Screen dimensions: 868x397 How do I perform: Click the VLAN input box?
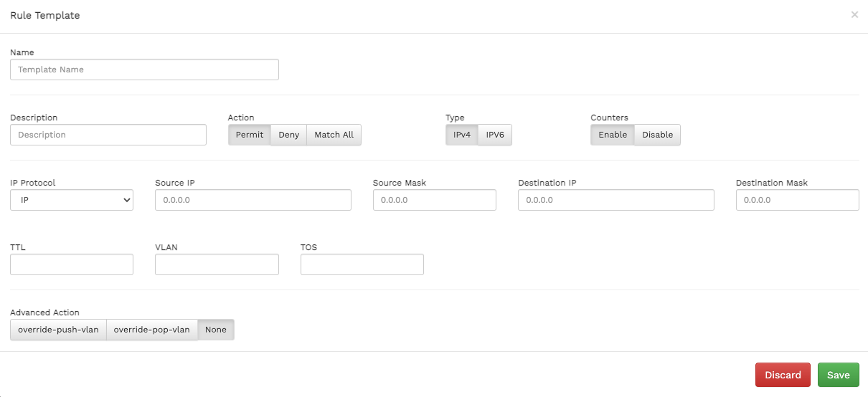217,264
